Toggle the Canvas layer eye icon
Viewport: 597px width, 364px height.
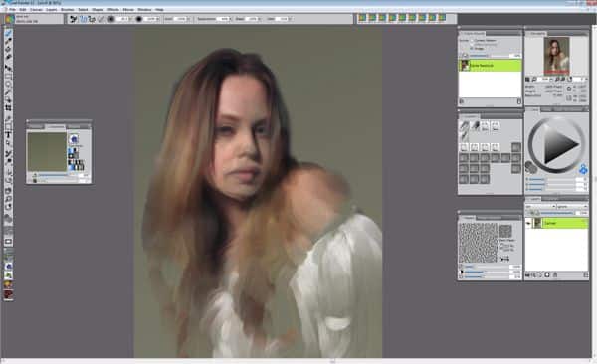[529, 223]
